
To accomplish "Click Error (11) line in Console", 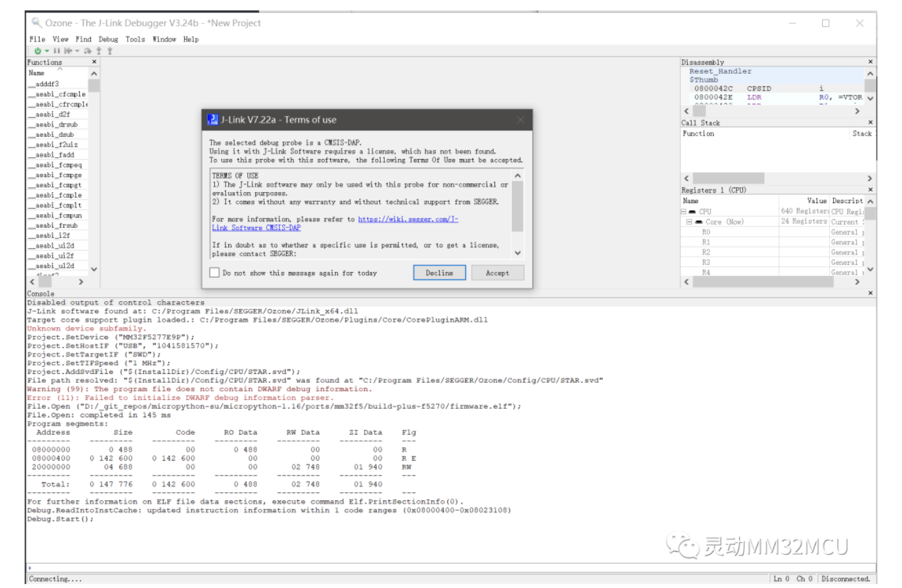I will [x=179, y=398].
